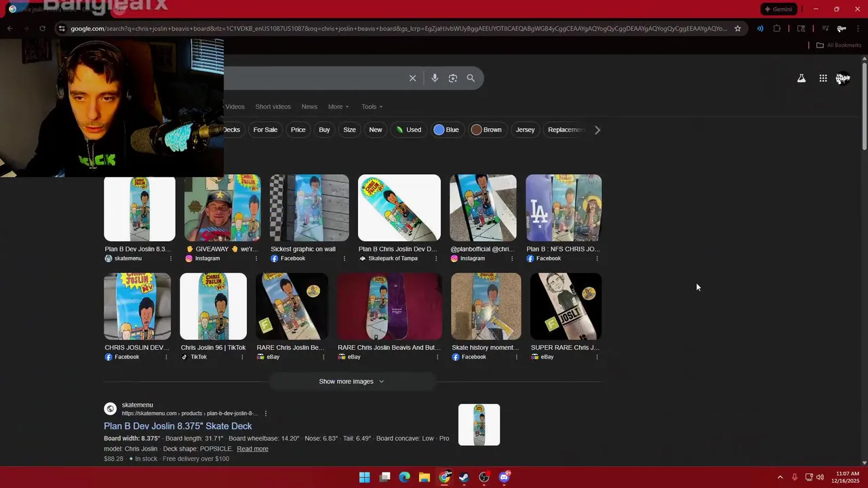The width and height of the screenshot is (868, 488).
Task: View site information icon in address bar
Action: (x=62, y=28)
